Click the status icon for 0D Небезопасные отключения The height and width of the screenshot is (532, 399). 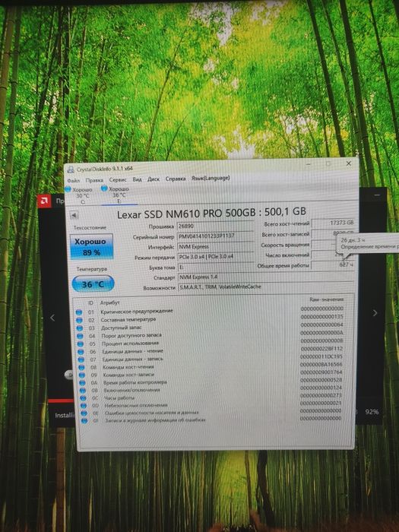[83, 406]
